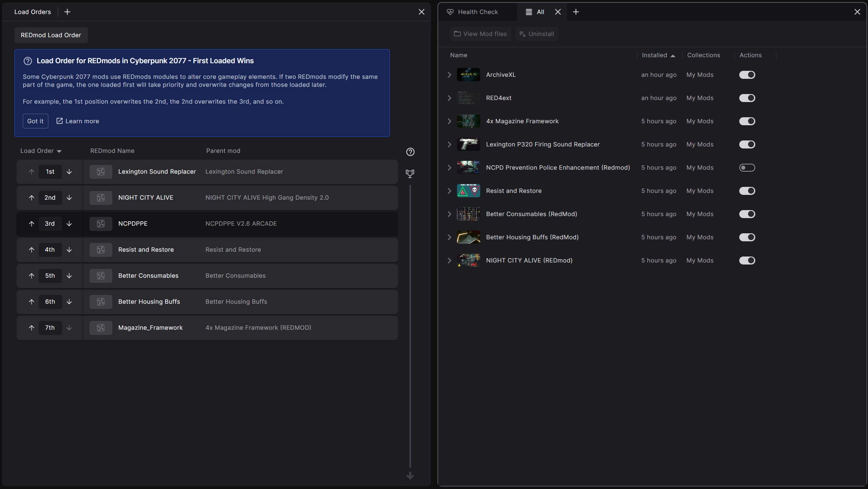The width and height of the screenshot is (868, 489).
Task: Move Magazine_Framework up one position
Action: click(x=32, y=328)
